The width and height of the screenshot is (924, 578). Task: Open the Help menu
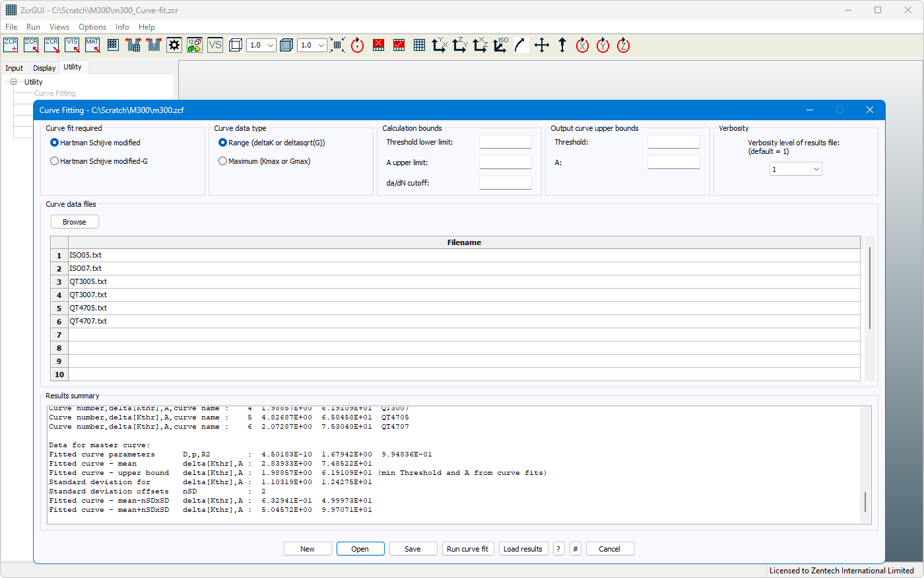[147, 27]
